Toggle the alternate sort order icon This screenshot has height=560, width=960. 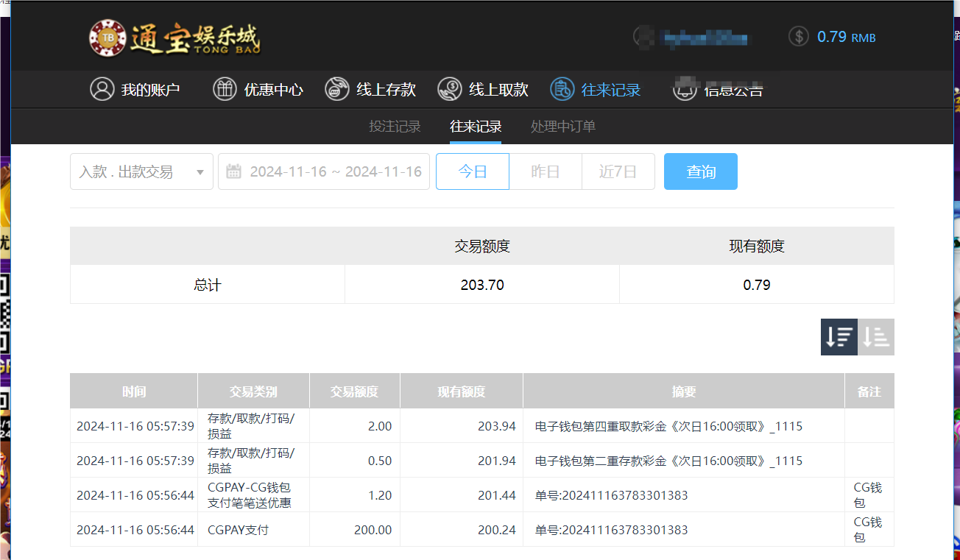pyautogui.click(x=875, y=336)
